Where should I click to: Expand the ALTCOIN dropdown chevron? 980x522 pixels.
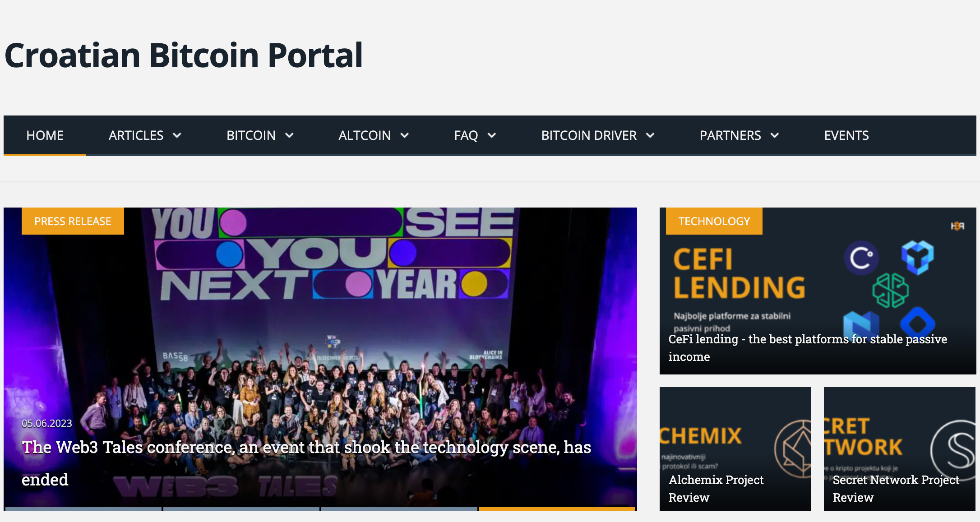click(405, 135)
